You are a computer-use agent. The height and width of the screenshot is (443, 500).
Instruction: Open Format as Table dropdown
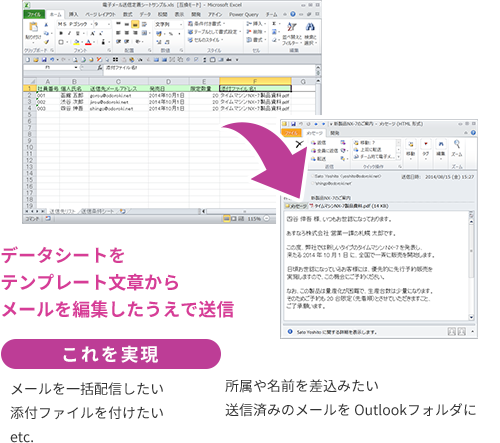click(214, 32)
